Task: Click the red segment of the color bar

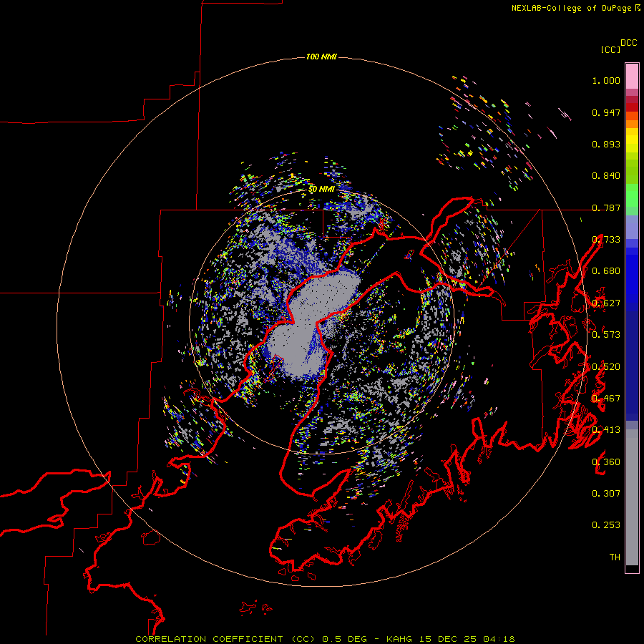Action: [x=632, y=107]
